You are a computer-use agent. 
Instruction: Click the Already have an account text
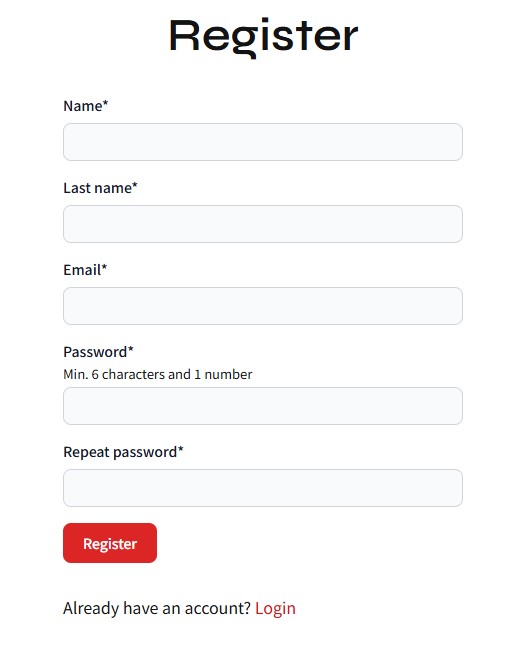coord(157,608)
